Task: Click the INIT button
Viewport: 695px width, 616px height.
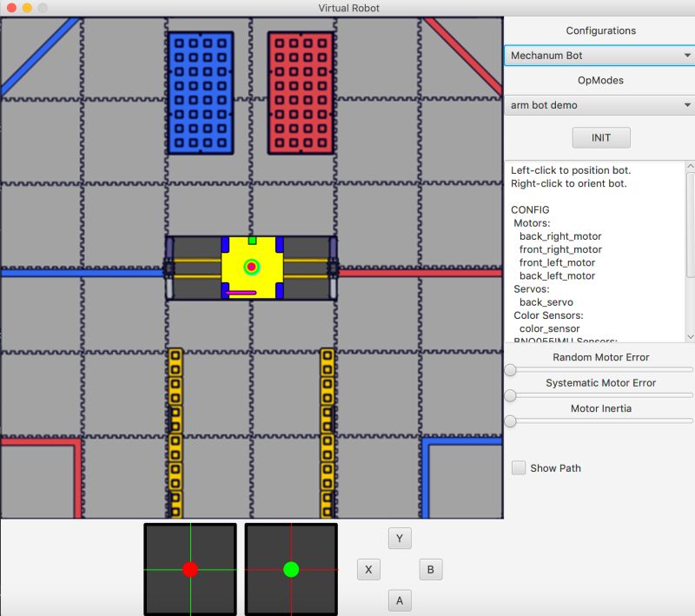Action: (601, 138)
